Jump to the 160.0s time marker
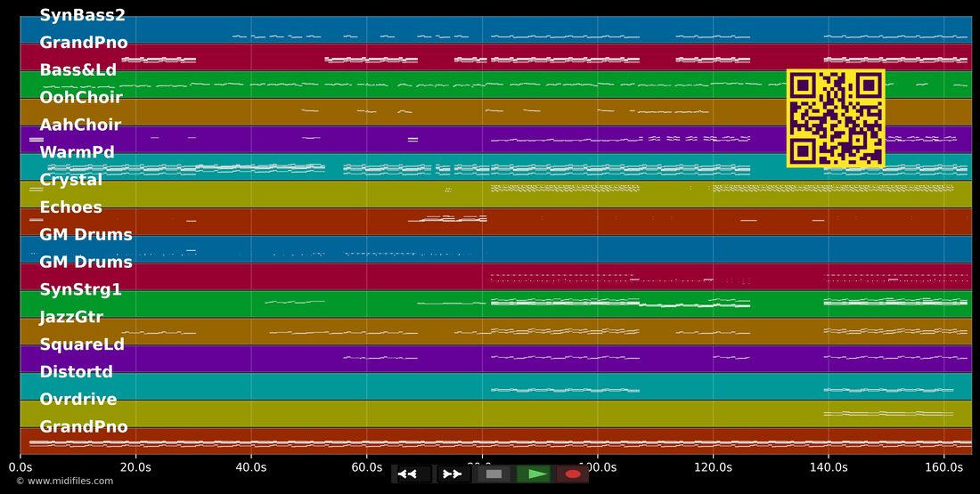Viewport: 980px width, 494px height. [x=944, y=467]
